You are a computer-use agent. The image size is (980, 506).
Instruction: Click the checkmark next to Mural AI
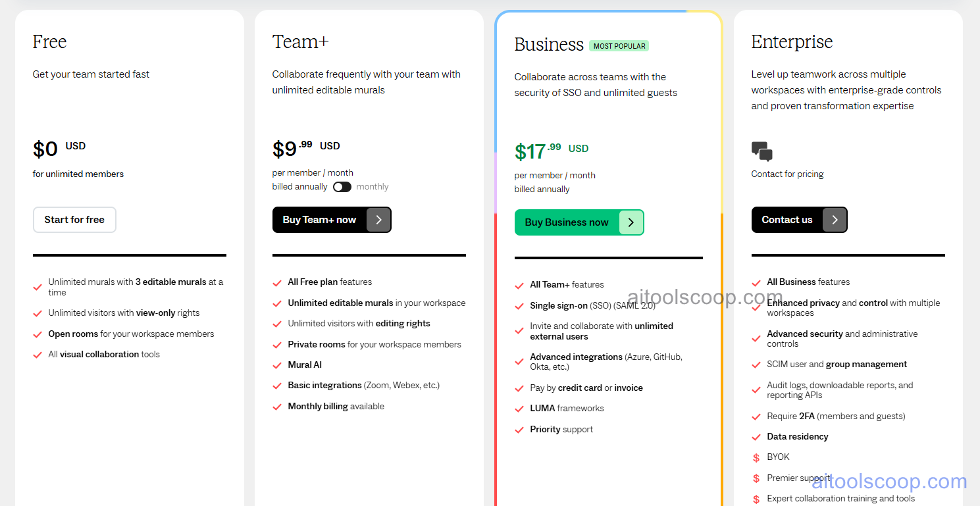click(x=277, y=365)
